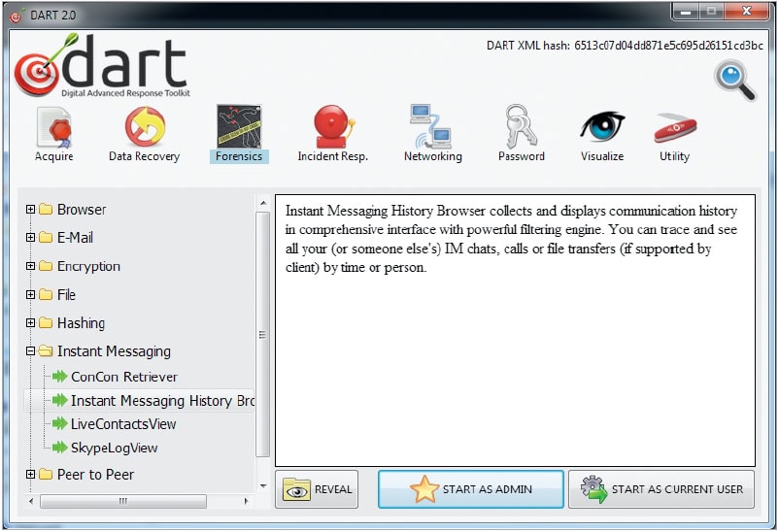Click tree horizontal scrollbar right arrow

[x=246, y=501]
